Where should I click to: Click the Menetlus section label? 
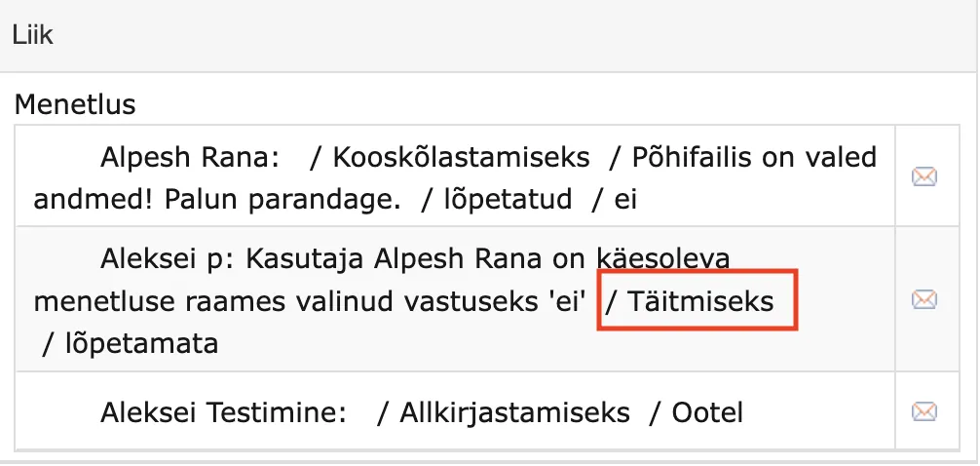click(75, 104)
